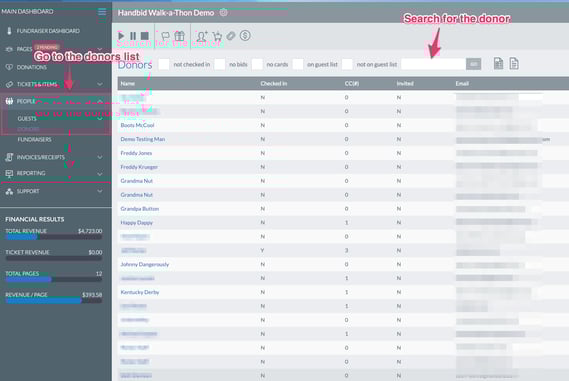Expand the Tickets & Items chevron

(x=99, y=84)
